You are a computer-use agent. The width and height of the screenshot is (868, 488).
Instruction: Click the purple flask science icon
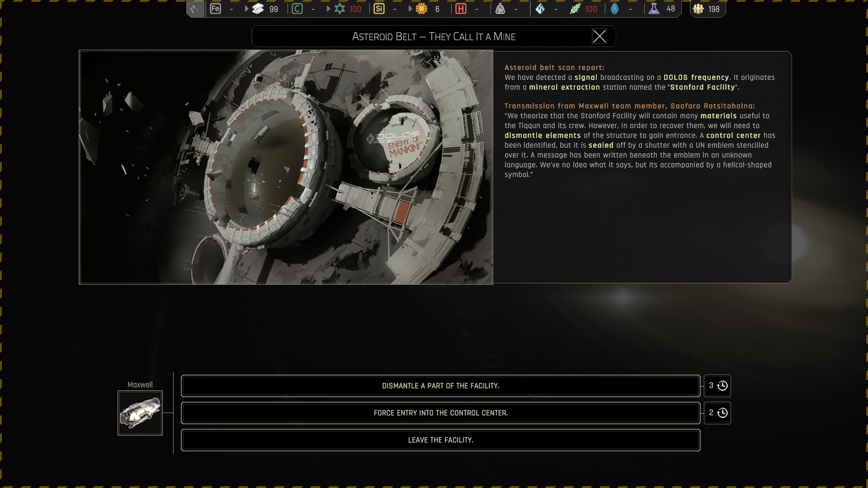pos(654,9)
